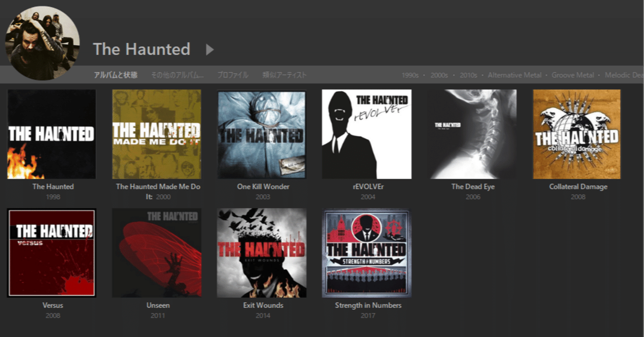Click the title text 'Unseen'

click(158, 305)
